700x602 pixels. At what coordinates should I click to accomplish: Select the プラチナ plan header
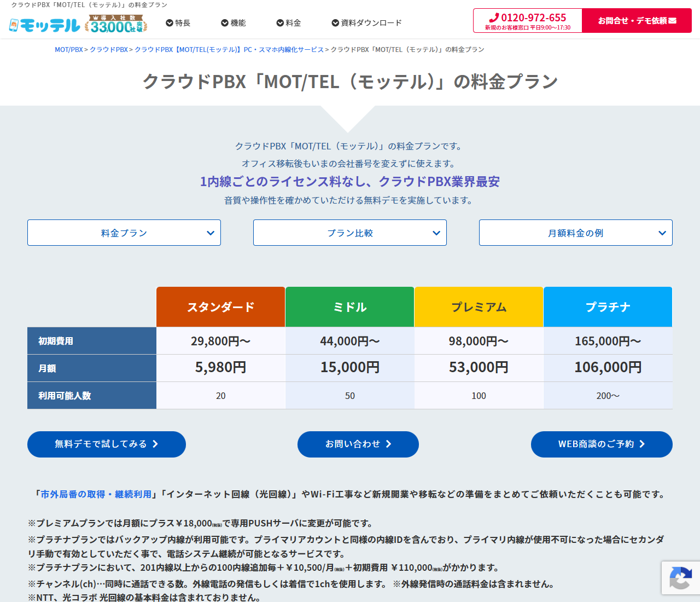tap(608, 307)
